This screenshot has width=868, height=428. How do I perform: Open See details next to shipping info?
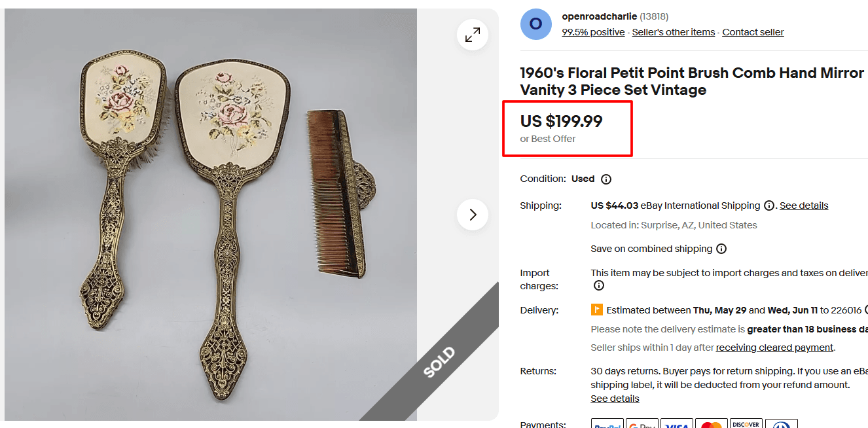[803, 205]
